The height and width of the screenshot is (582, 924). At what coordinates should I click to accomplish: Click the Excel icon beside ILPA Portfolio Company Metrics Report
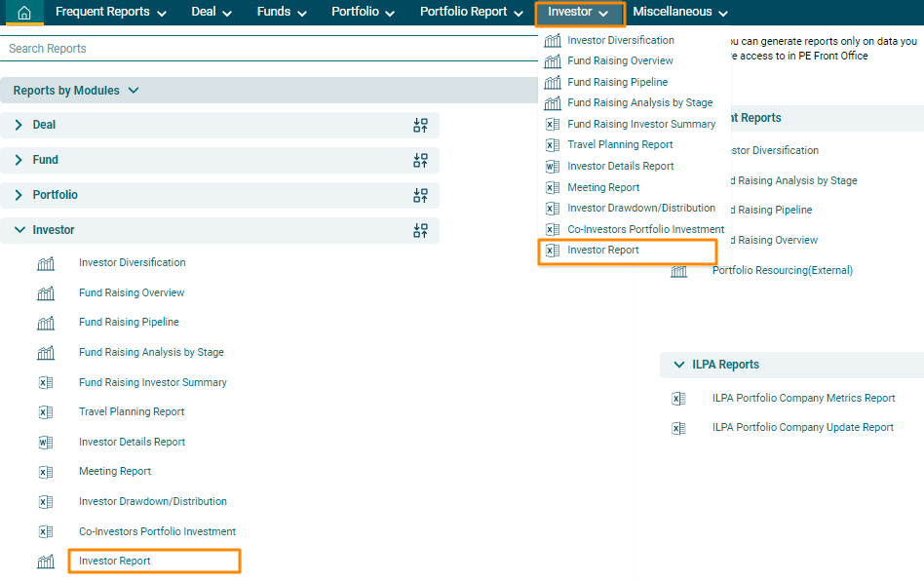point(678,398)
